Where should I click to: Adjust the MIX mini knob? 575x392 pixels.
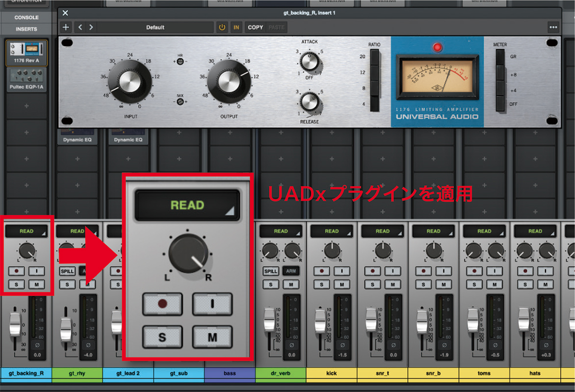coord(180,101)
